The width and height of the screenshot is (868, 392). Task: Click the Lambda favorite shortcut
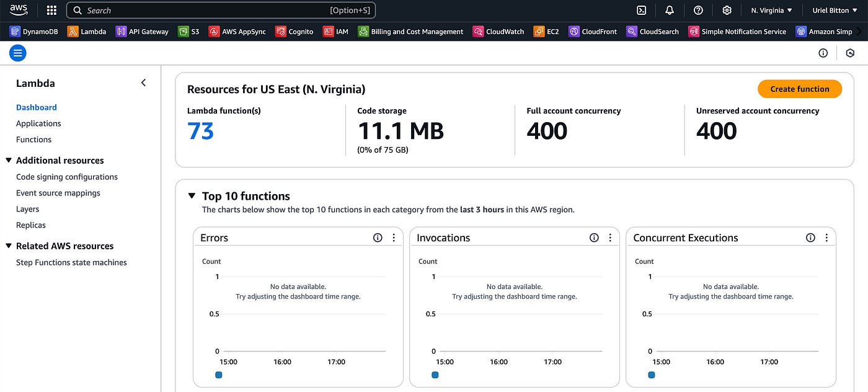[87, 32]
